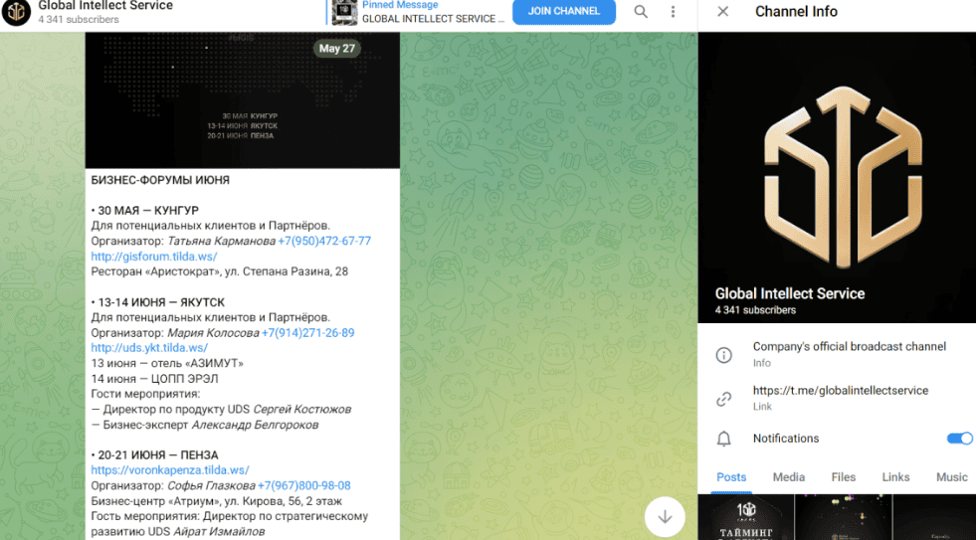The image size is (980, 540).
Task: Click the JOIN CHANNEL button
Action: pos(564,11)
